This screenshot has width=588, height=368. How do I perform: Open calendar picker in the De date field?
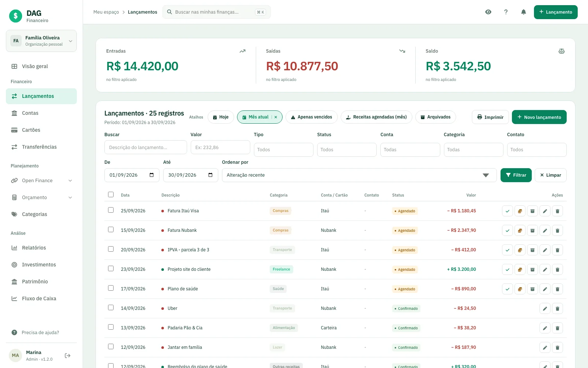pos(152,175)
